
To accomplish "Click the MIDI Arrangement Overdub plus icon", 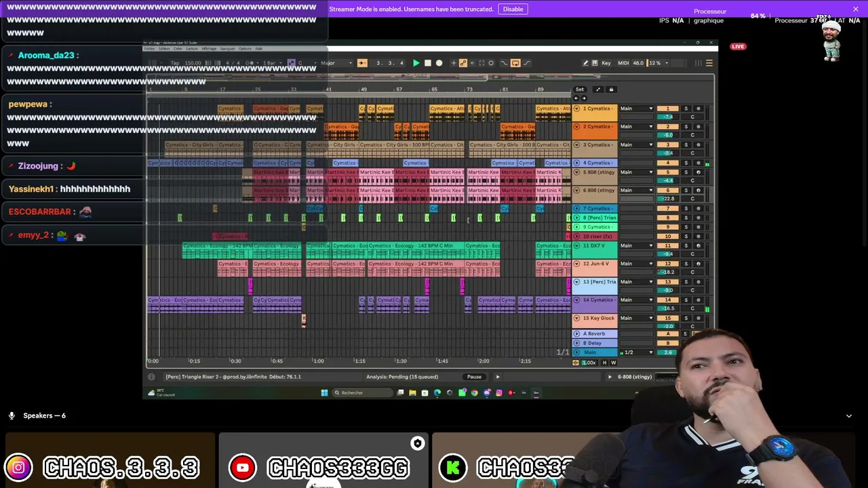I will 452,63.
